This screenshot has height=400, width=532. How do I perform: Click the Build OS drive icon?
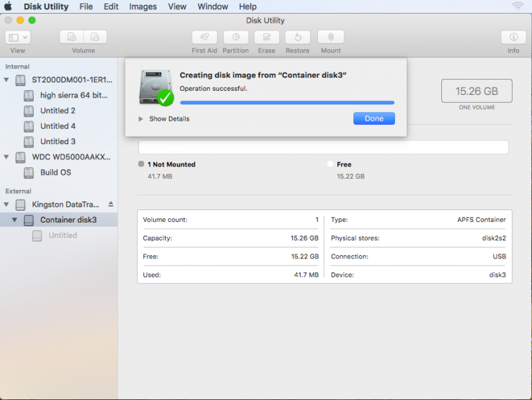tap(29, 173)
